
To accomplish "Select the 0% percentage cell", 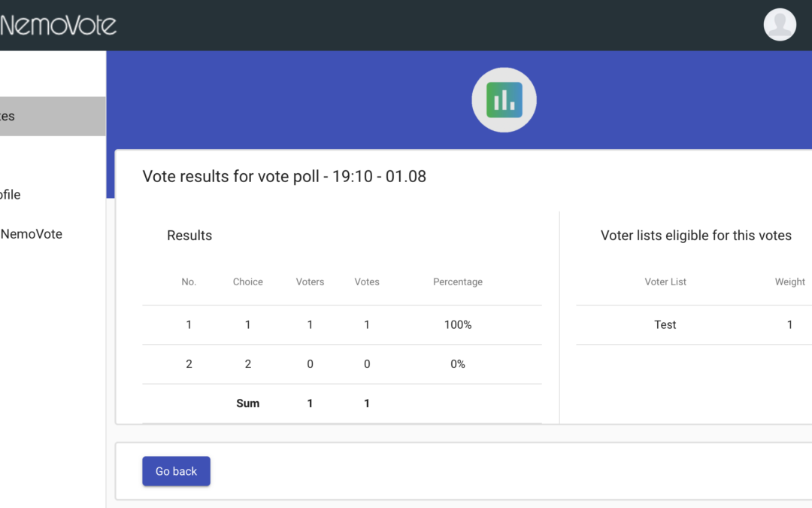I will coord(458,364).
